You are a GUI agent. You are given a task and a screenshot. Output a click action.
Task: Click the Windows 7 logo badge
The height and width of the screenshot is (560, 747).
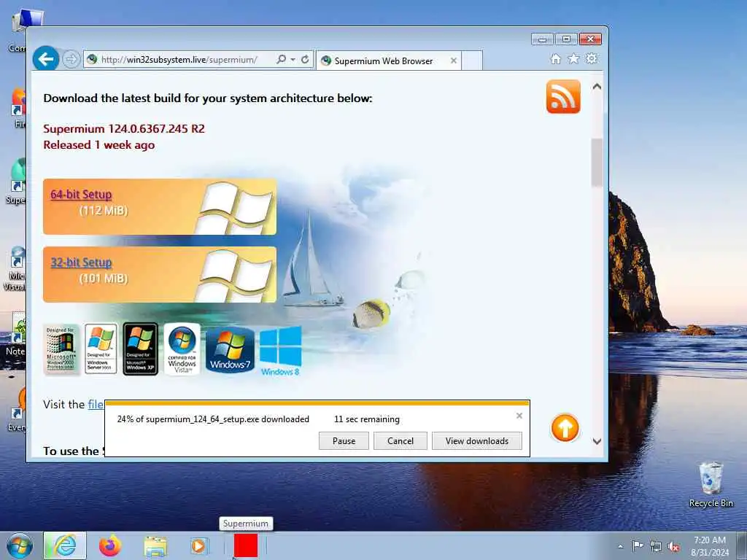pyautogui.click(x=230, y=350)
